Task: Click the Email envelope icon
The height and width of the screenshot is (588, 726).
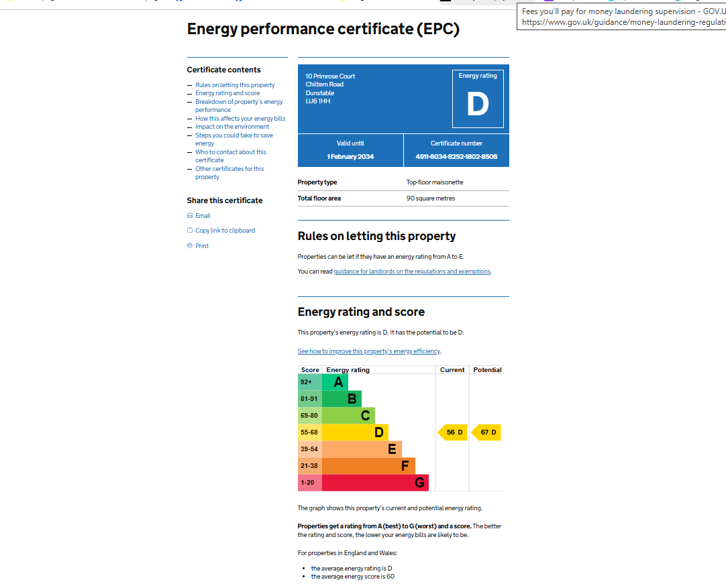Action: tap(190, 216)
